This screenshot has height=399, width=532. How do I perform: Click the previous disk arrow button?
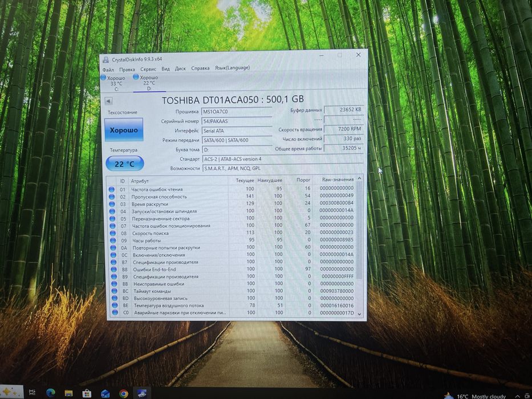[x=108, y=101]
